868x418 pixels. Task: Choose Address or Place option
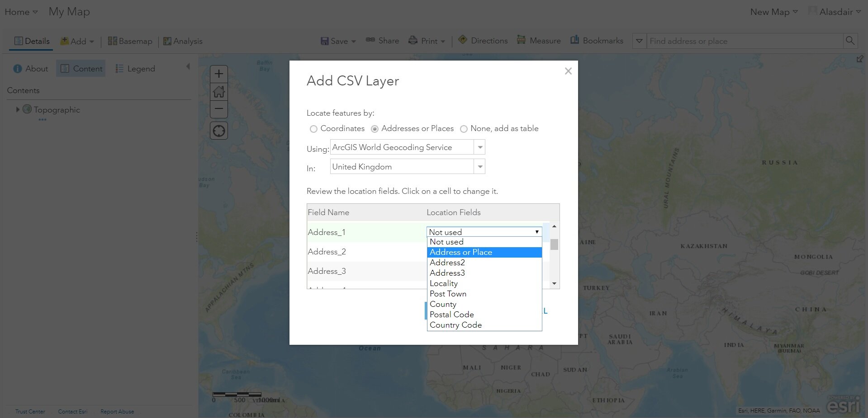pos(484,252)
